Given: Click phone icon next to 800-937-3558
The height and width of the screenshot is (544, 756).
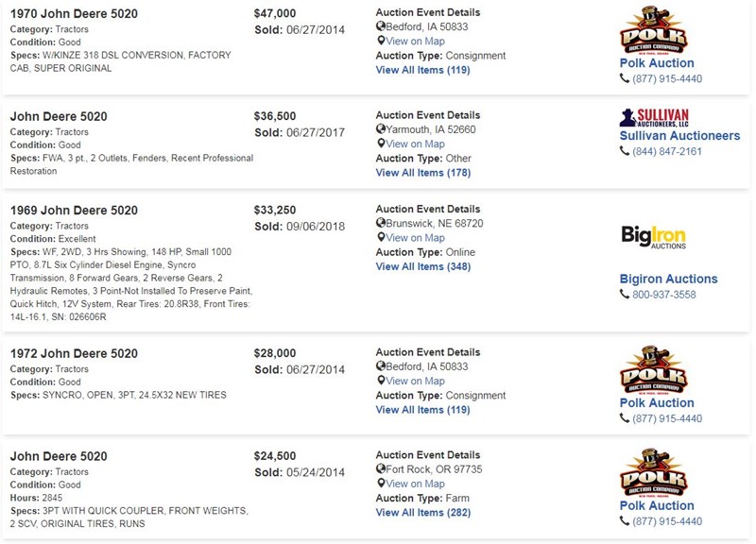Looking at the screenshot, I should (625, 294).
